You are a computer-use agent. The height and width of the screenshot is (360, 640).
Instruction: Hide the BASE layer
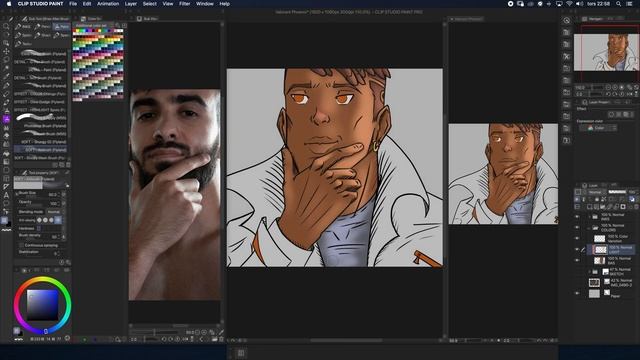577,260
